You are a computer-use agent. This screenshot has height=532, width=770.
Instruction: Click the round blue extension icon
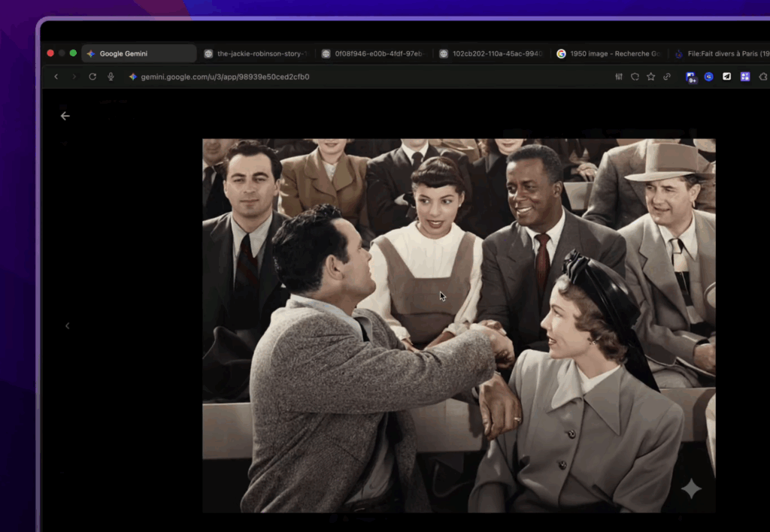(x=708, y=77)
